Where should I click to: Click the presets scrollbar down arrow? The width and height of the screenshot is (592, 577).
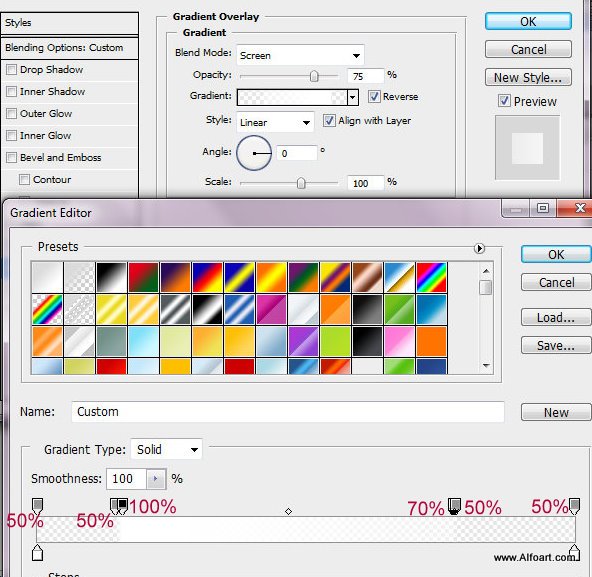pos(486,365)
